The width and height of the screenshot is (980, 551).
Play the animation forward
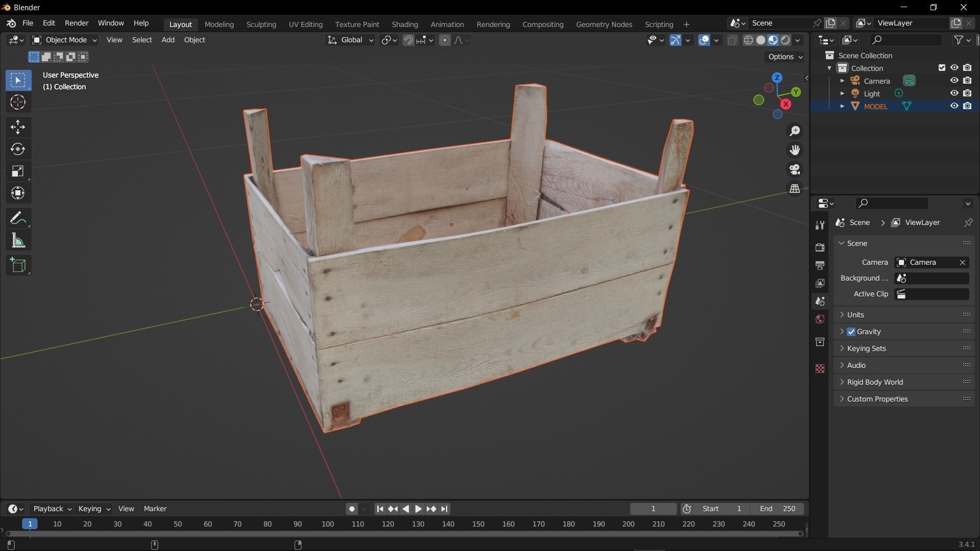point(418,509)
